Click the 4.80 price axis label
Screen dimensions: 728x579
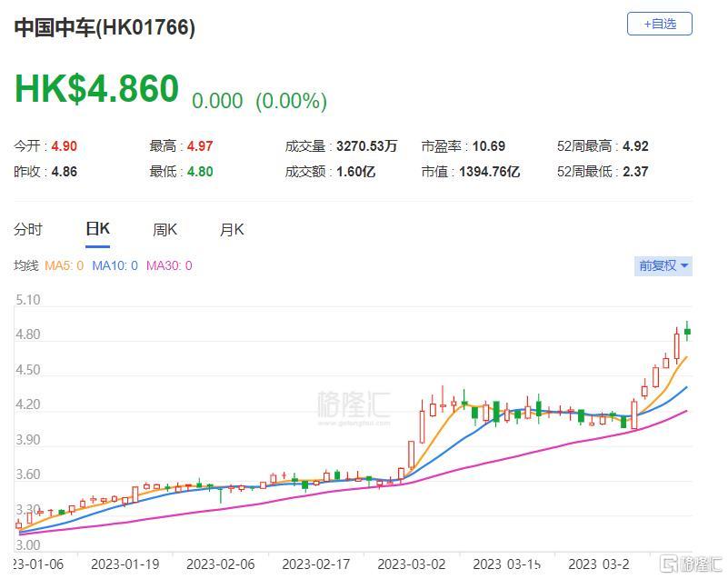pos(28,334)
